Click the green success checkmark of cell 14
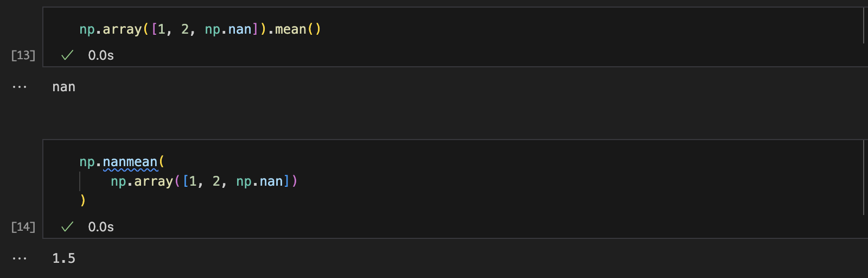Viewport: 868px width, 278px height. click(67, 227)
